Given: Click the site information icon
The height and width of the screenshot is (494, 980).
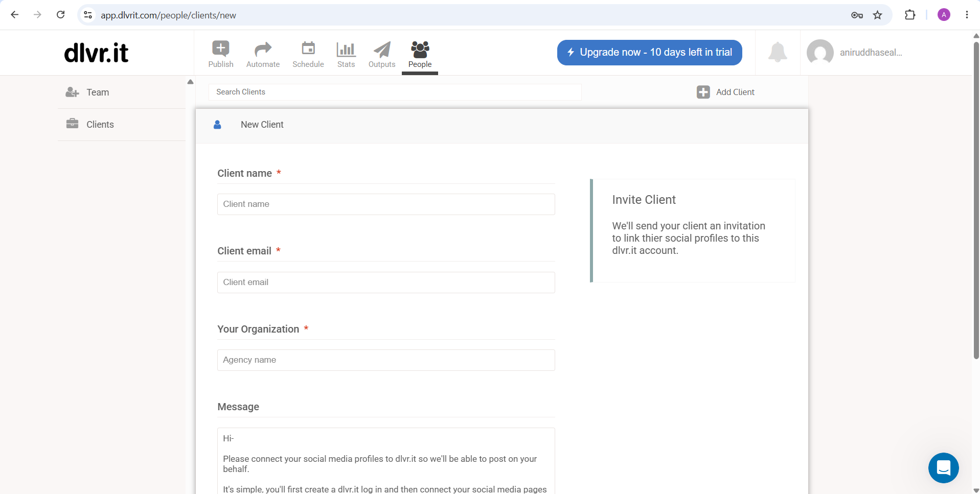Looking at the screenshot, I should point(88,15).
